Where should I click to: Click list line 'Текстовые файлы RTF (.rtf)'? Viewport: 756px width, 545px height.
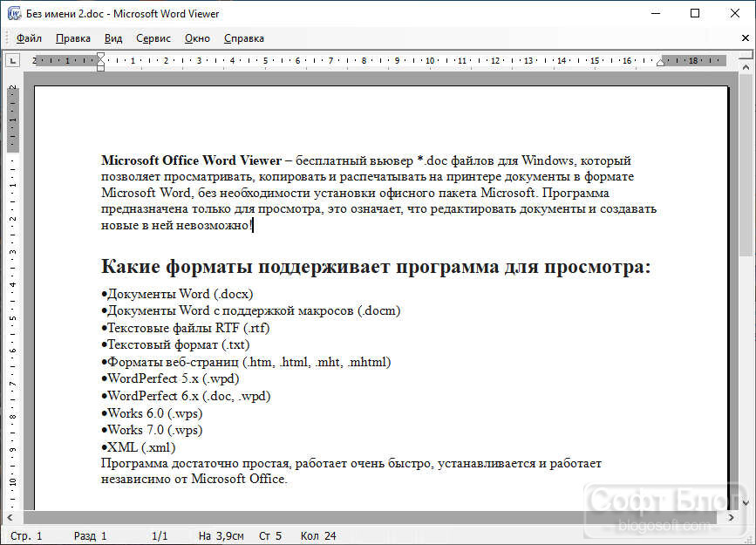point(185,328)
